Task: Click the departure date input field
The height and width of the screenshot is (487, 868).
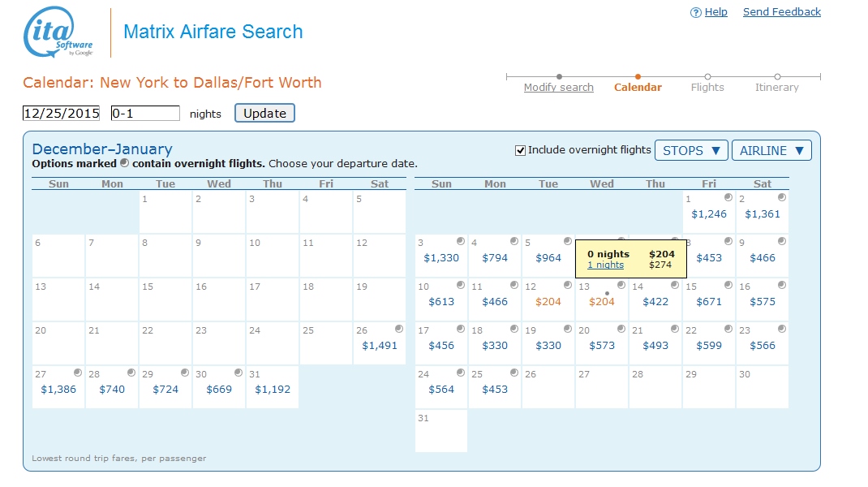Action: tap(62, 114)
